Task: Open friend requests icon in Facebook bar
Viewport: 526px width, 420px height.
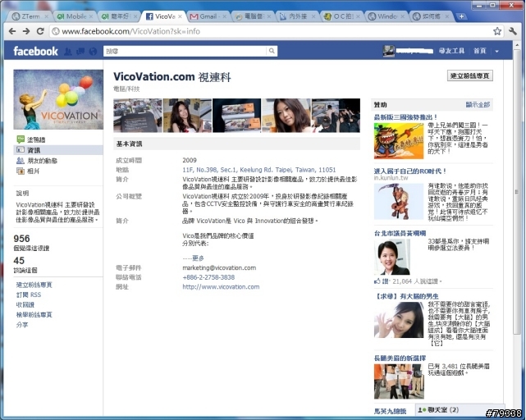Action: coord(68,52)
